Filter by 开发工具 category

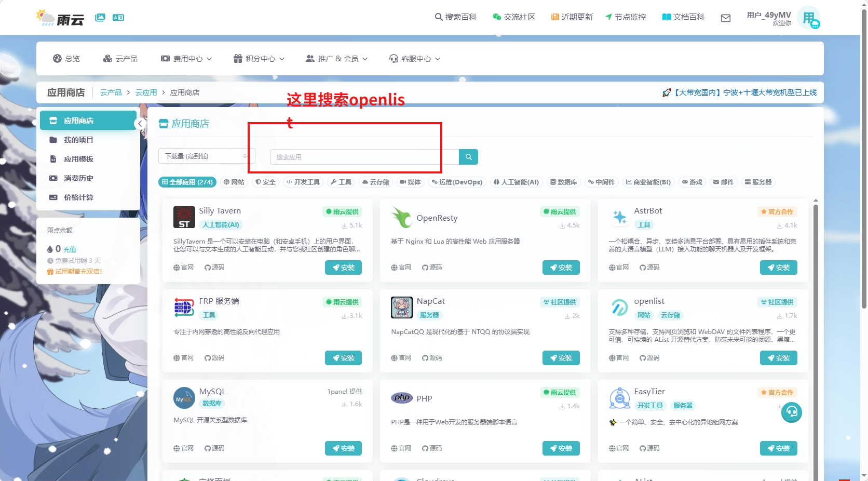click(x=304, y=182)
